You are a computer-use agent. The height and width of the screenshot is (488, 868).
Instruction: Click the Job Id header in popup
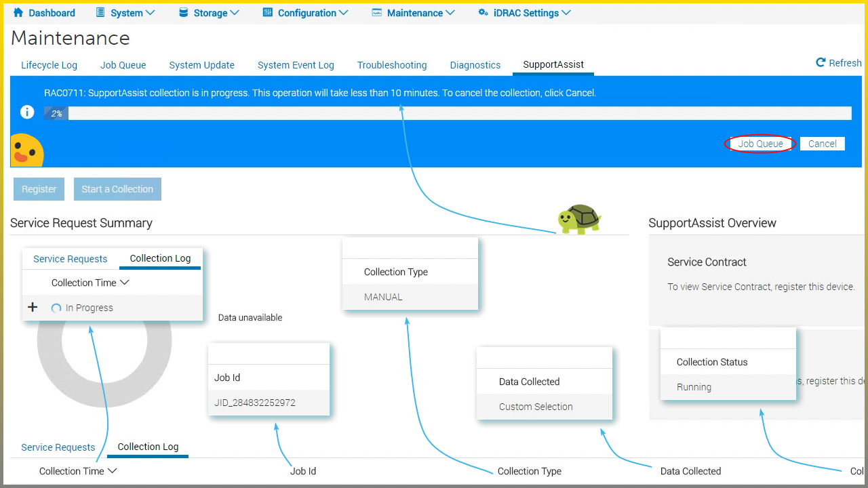pyautogui.click(x=227, y=378)
